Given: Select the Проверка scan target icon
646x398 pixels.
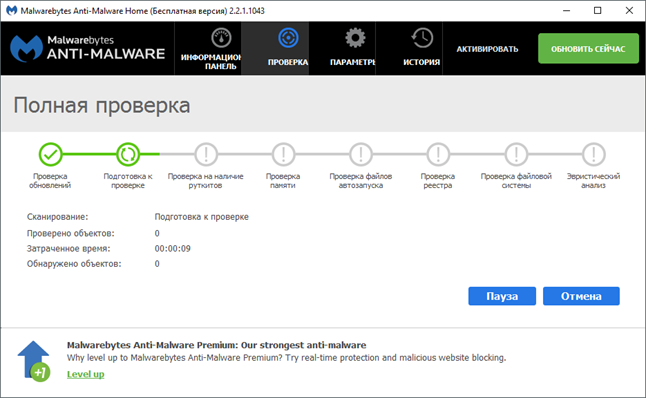Looking at the screenshot, I should pyautogui.click(x=288, y=38).
